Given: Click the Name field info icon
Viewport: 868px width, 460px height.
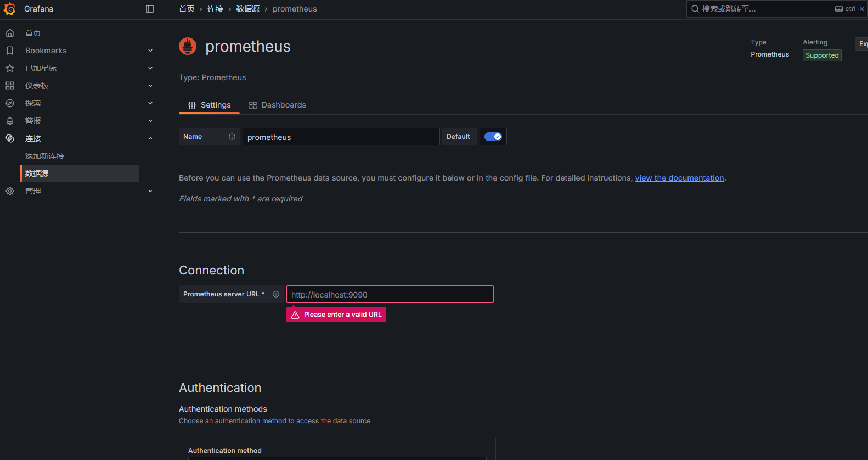Looking at the screenshot, I should tap(232, 137).
